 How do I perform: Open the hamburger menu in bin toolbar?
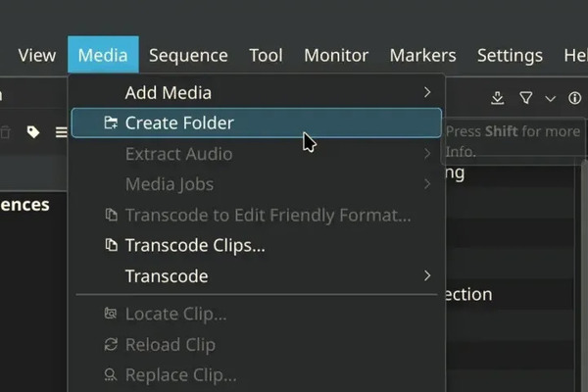pyautogui.click(x=61, y=132)
